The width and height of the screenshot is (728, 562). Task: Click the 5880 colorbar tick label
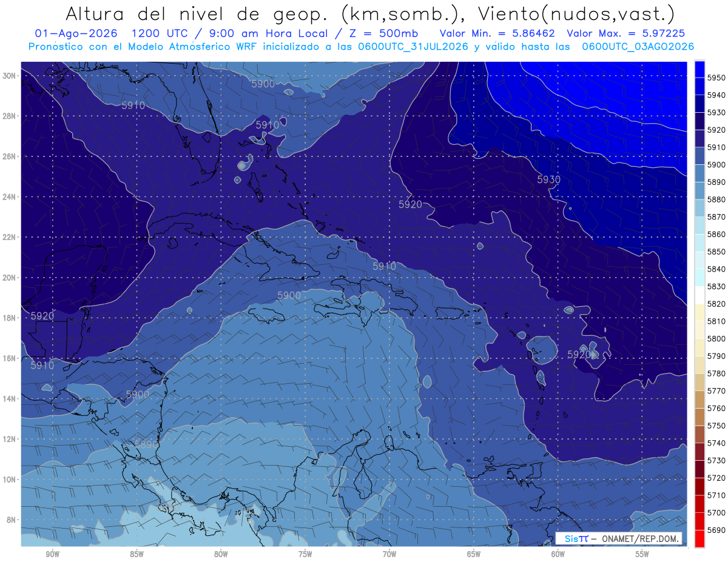tap(716, 199)
